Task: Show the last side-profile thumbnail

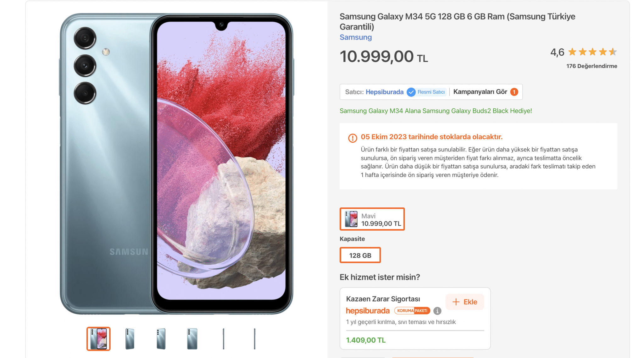Action: pos(254,339)
